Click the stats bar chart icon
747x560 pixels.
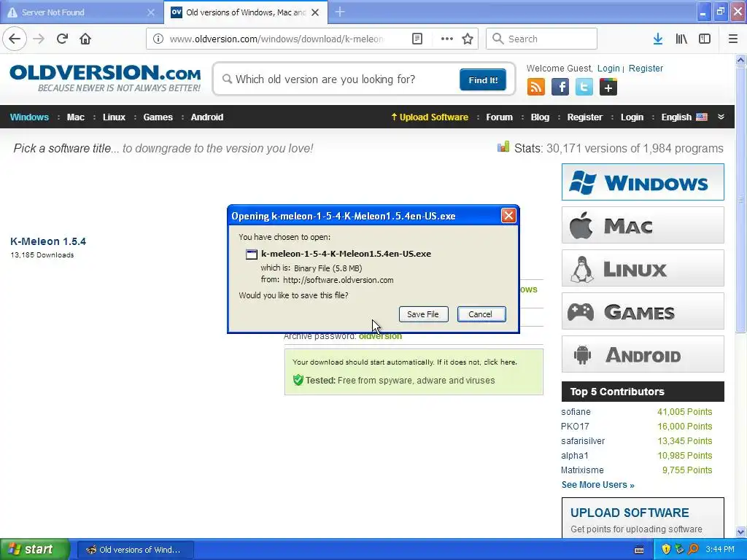click(503, 147)
